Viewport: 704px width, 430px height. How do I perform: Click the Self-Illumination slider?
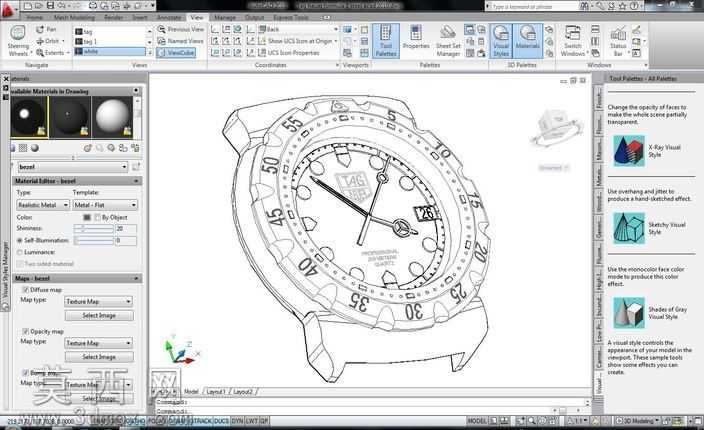point(94,241)
